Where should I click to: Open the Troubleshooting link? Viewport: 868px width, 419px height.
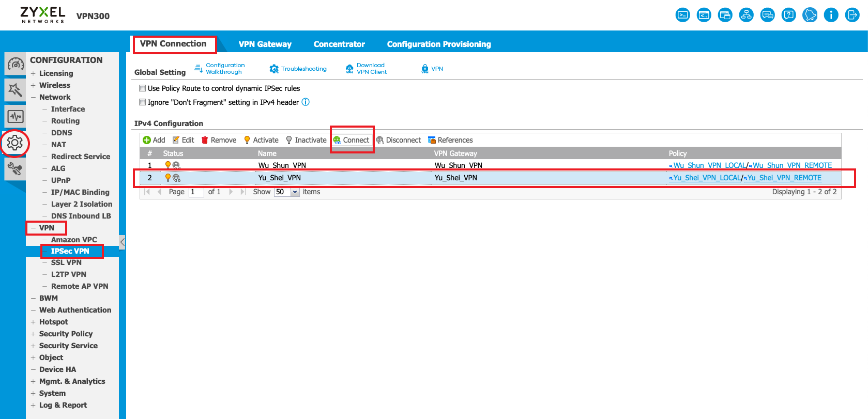tap(298, 69)
